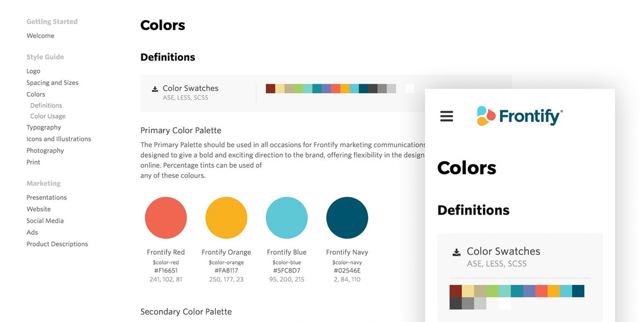The width and height of the screenshot is (644, 322).
Task: Click the desktop Color Swatches download link
Action: (x=191, y=89)
